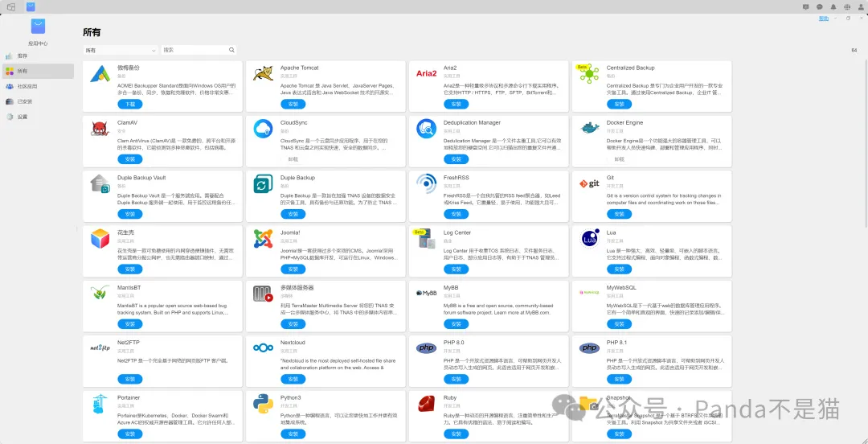Click the App Center bag icon in taskbar
This screenshot has height=444, width=868.
tap(31, 6)
